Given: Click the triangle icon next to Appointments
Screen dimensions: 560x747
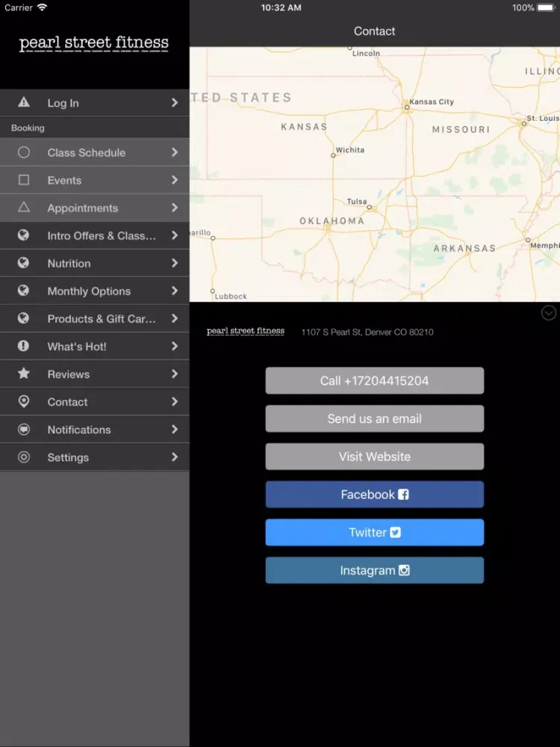Looking at the screenshot, I should point(23,207).
